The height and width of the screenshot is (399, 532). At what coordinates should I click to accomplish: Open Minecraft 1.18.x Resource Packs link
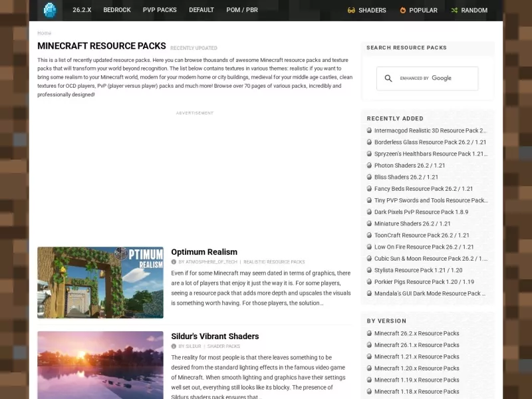(417, 392)
